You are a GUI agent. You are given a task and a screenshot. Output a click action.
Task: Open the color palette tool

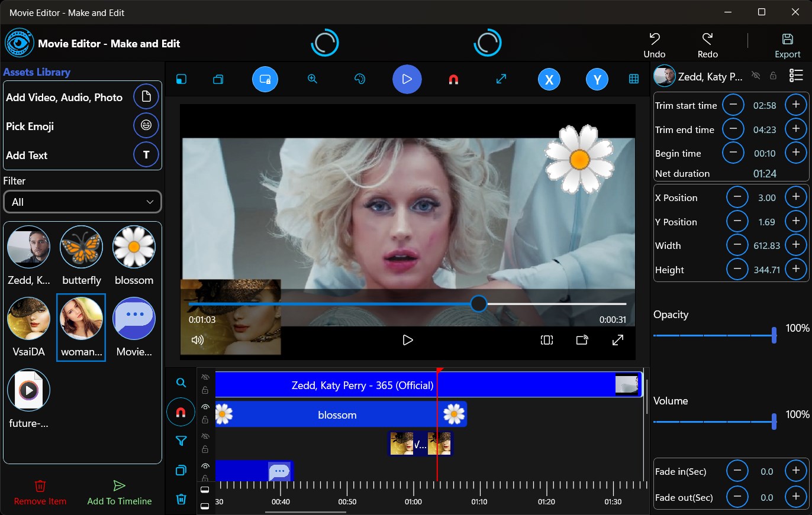(x=359, y=79)
